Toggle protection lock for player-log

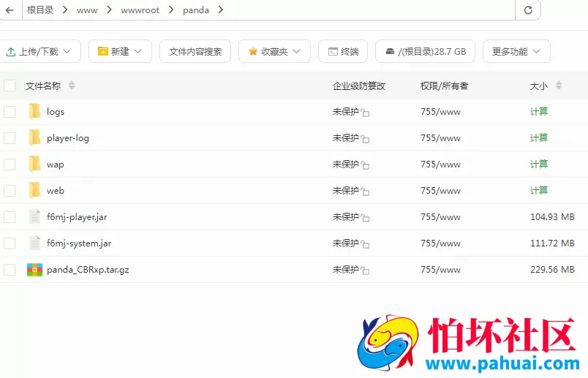(x=365, y=139)
